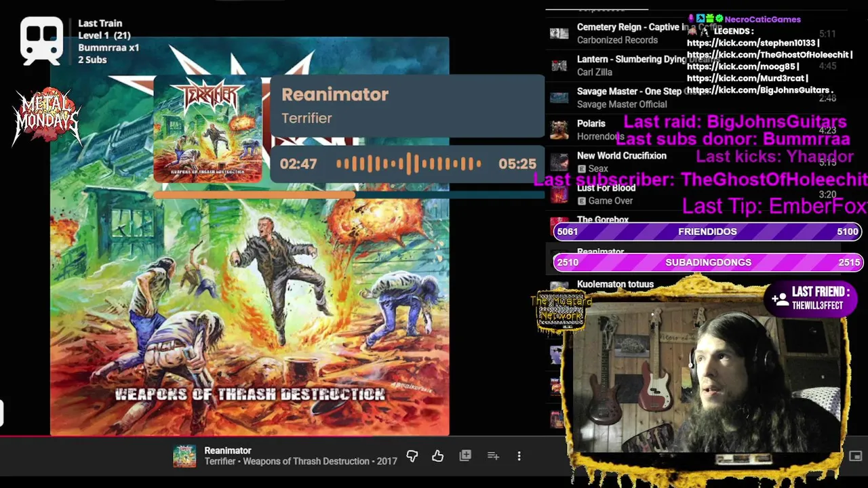The image size is (868, 488).
Task: Open the Weapons of Thrash Destruction album link
Action: [307, 462]
